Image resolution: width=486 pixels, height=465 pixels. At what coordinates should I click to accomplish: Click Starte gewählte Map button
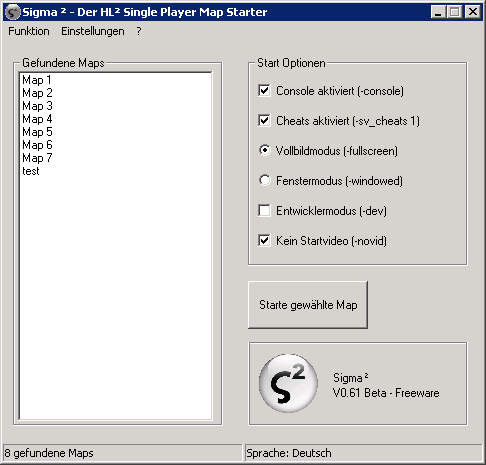pos(308,305)
